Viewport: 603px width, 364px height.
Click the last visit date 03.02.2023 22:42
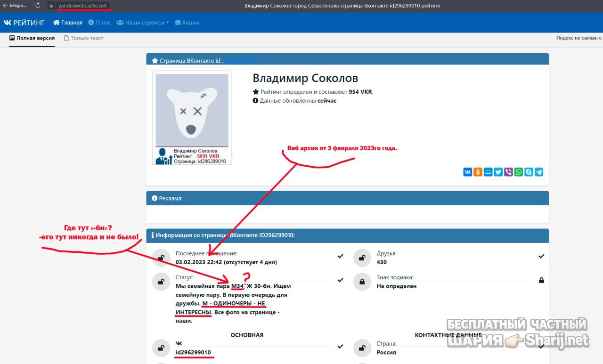[200, 262]
